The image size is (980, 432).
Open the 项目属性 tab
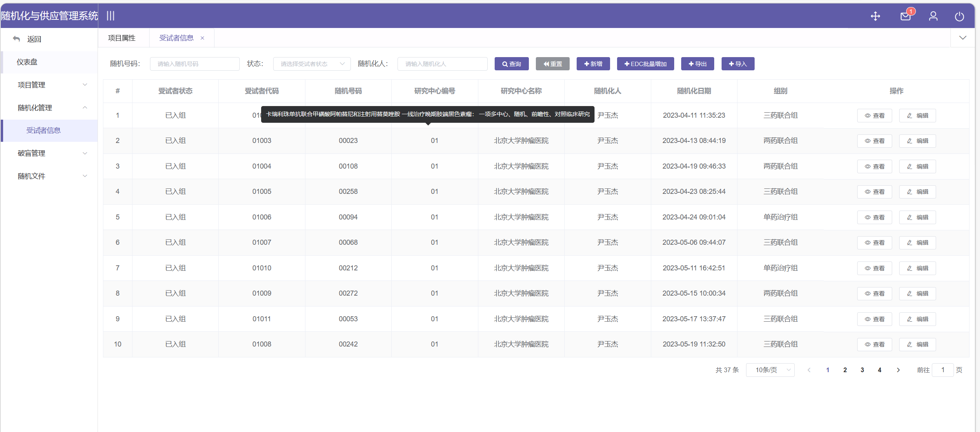pyautogui.click(x=122, y=38)
